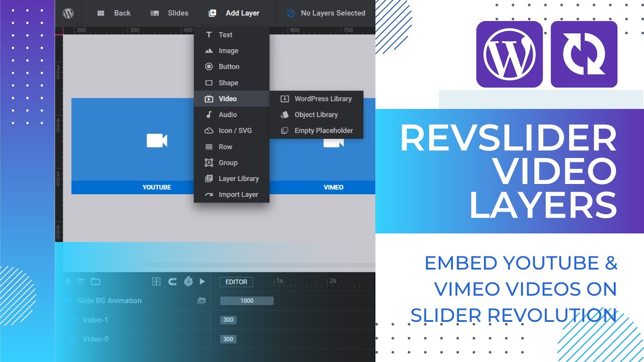This screenshot has width=644, height=362.
Task: Add a Row layer
Action: tap(231, 147)
